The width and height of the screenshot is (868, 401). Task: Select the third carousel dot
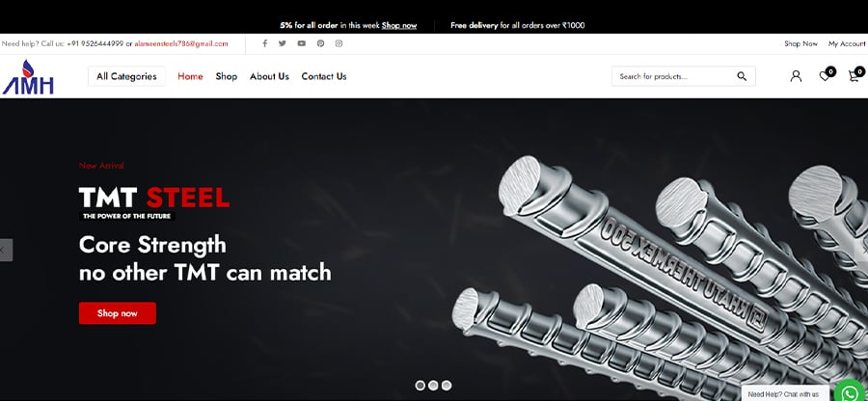tap(447, 386)
